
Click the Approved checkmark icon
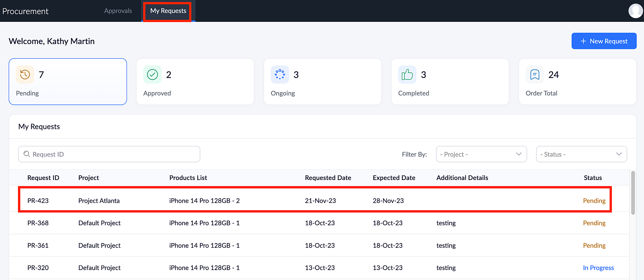(152, 75)
